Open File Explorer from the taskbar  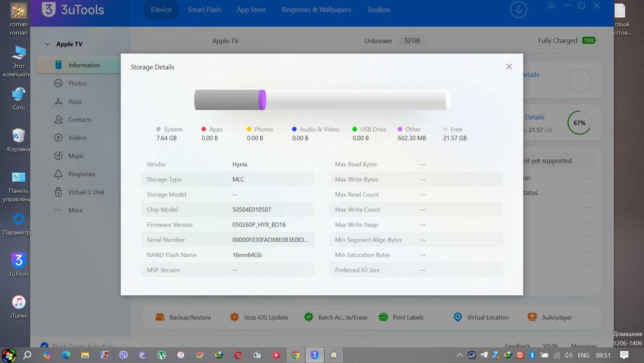pyautogui.click(x=85, y=355)
